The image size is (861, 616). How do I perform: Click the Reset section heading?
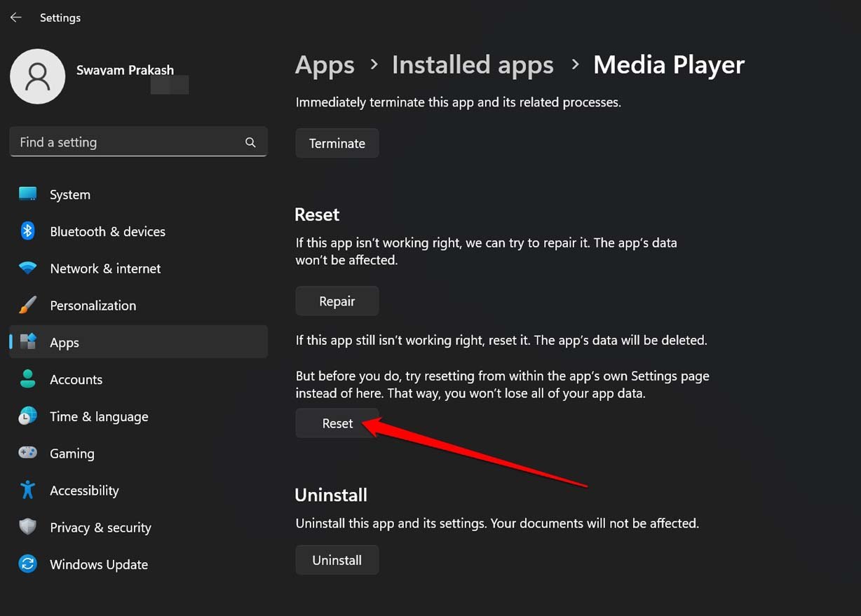point(317,214)
